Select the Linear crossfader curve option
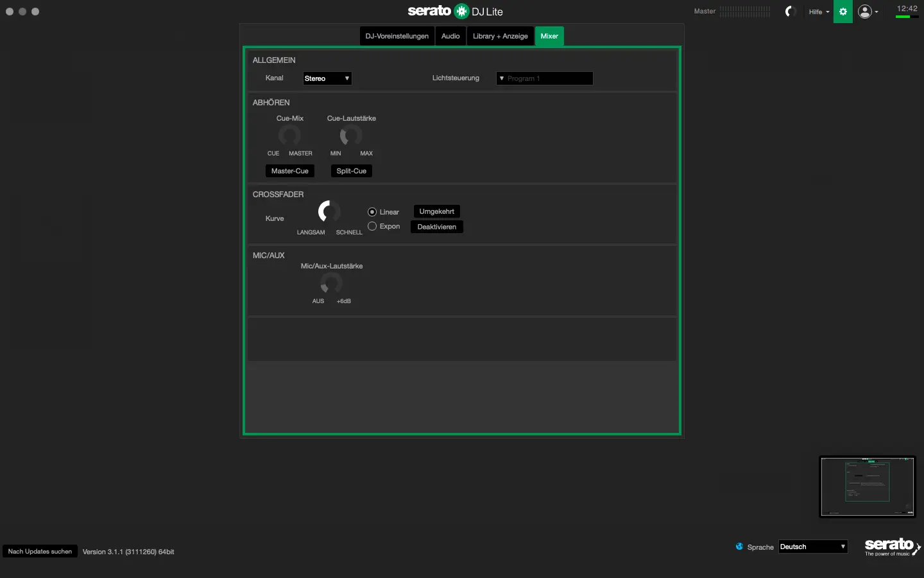This screenshot has width=924, height=578. click(x=372, y=212)
